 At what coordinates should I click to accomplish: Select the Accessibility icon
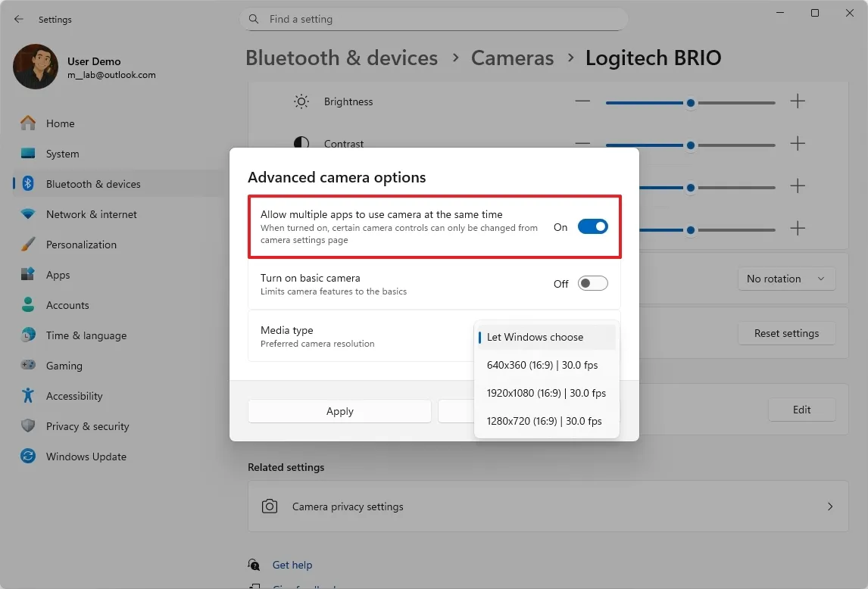coord(27,396)
